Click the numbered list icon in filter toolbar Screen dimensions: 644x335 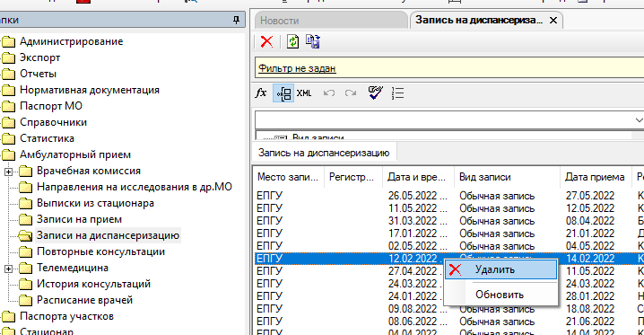click(397, 93)
